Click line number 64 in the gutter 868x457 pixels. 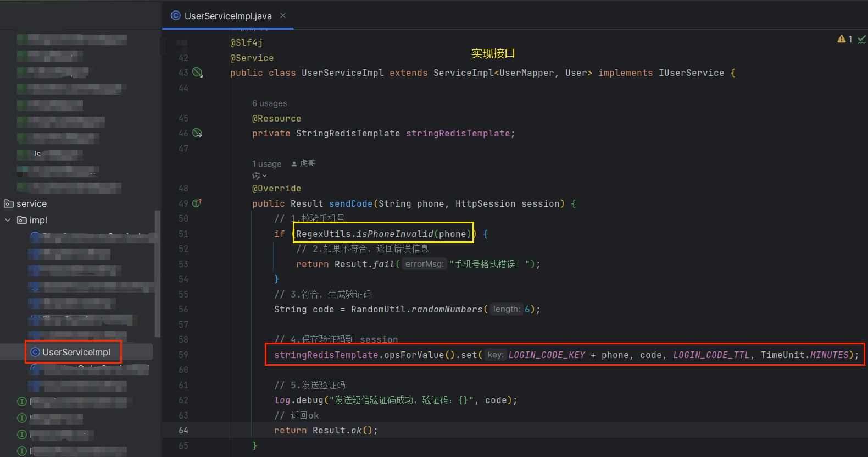point(183,430)
